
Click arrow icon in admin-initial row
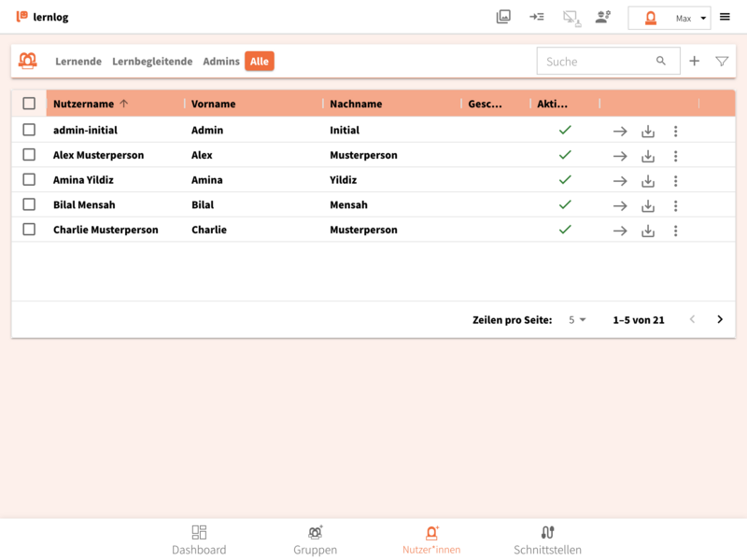point(620,132)
